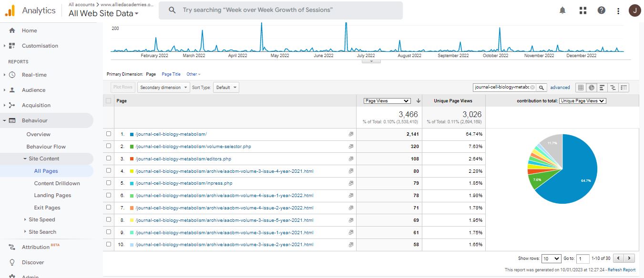This screenshot has height=278, width=644.
Task: Click the Refresh Report link
Action: pos(621,270)
